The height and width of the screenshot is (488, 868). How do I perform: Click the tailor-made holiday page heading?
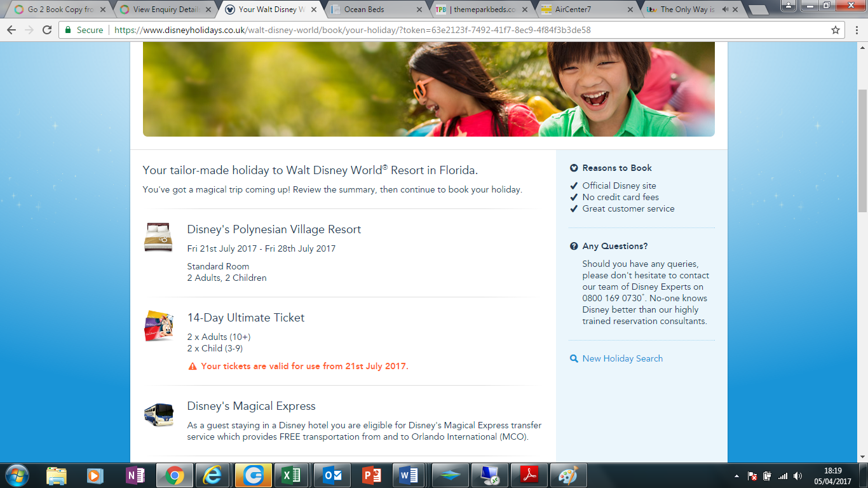click(x=310, y=170)
